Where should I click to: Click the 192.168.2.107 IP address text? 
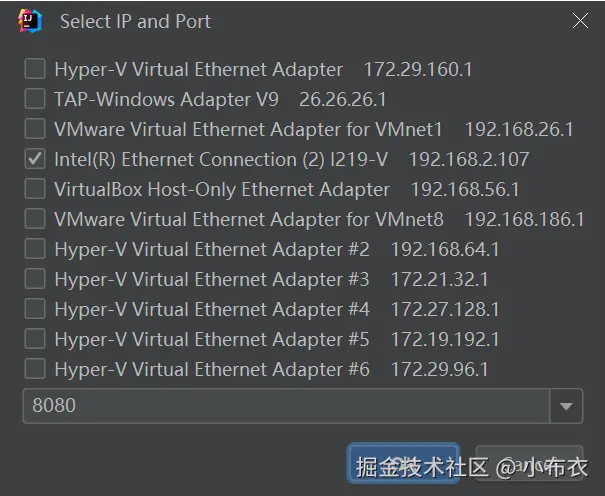pos(469,159)
